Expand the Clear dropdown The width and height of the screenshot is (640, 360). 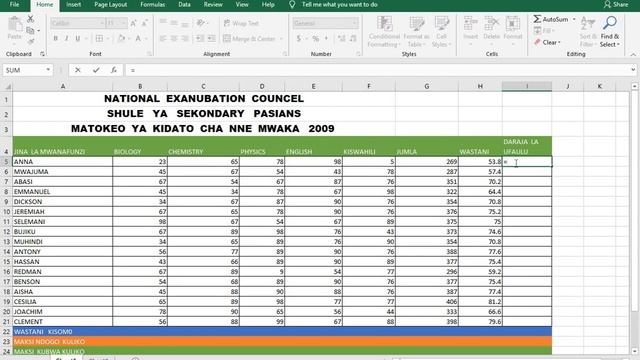pos(559,42)
